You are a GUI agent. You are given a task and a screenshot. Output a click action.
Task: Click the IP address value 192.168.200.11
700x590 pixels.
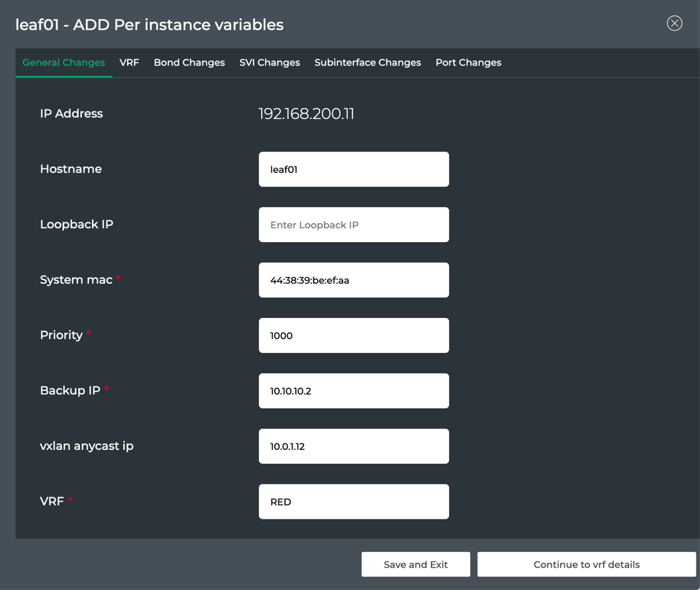(306, 114)
